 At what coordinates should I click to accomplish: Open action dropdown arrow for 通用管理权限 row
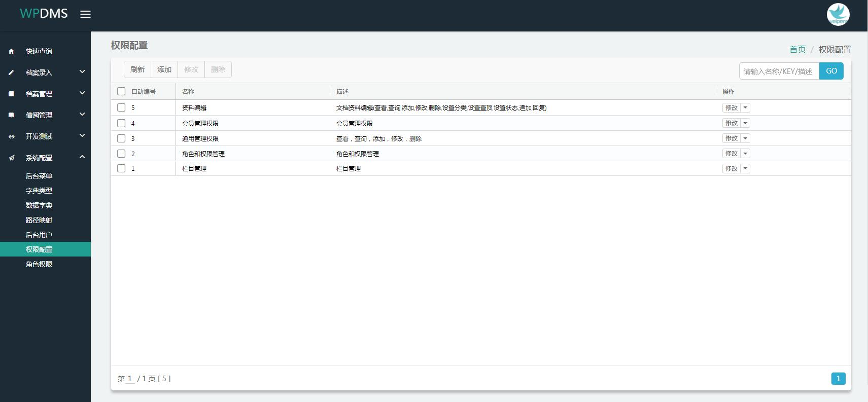pyautogui.click(x=745, y=138)
